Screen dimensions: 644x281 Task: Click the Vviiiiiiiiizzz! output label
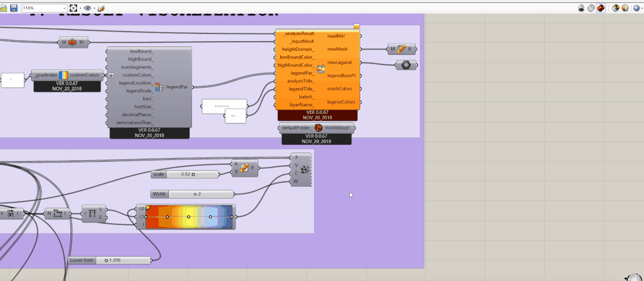[x=338, y=128]
